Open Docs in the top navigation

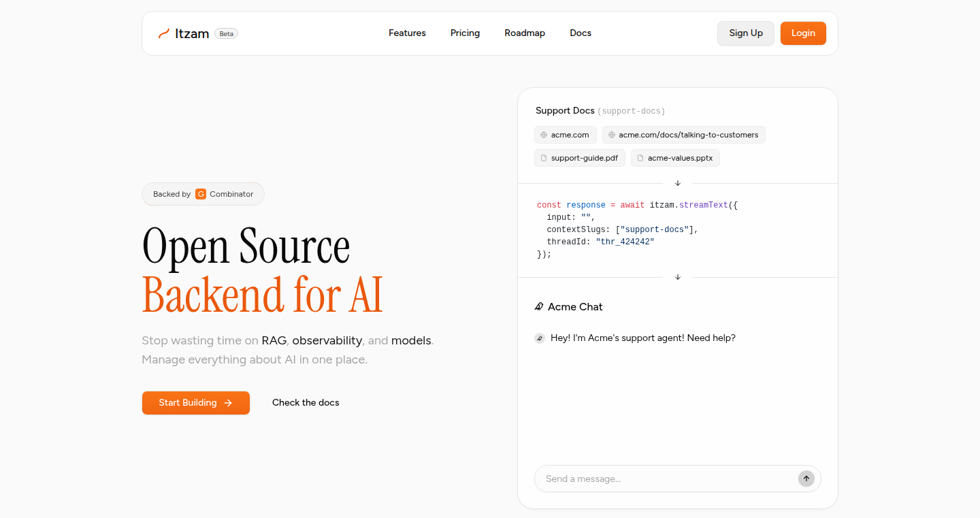click(x=581, y=33)
